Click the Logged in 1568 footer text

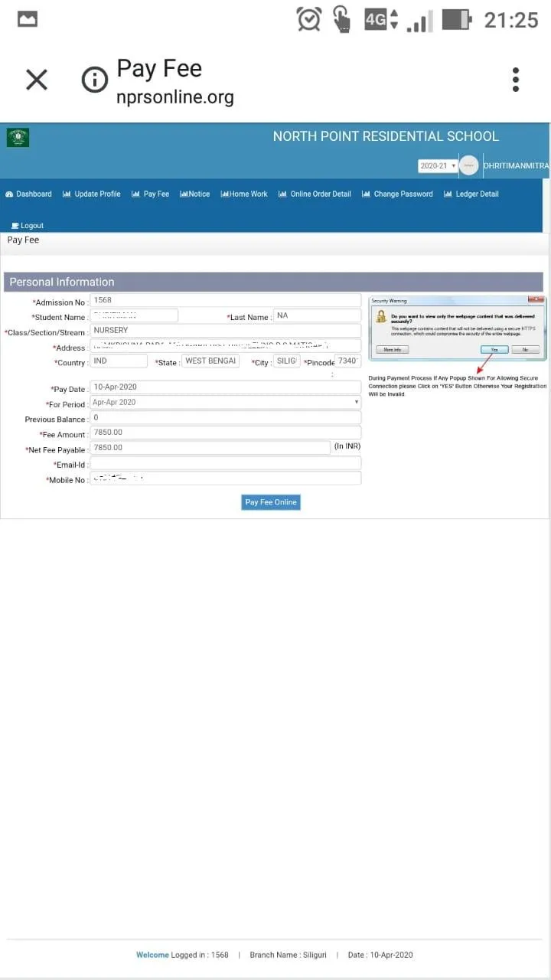click(x=200, y=955)
